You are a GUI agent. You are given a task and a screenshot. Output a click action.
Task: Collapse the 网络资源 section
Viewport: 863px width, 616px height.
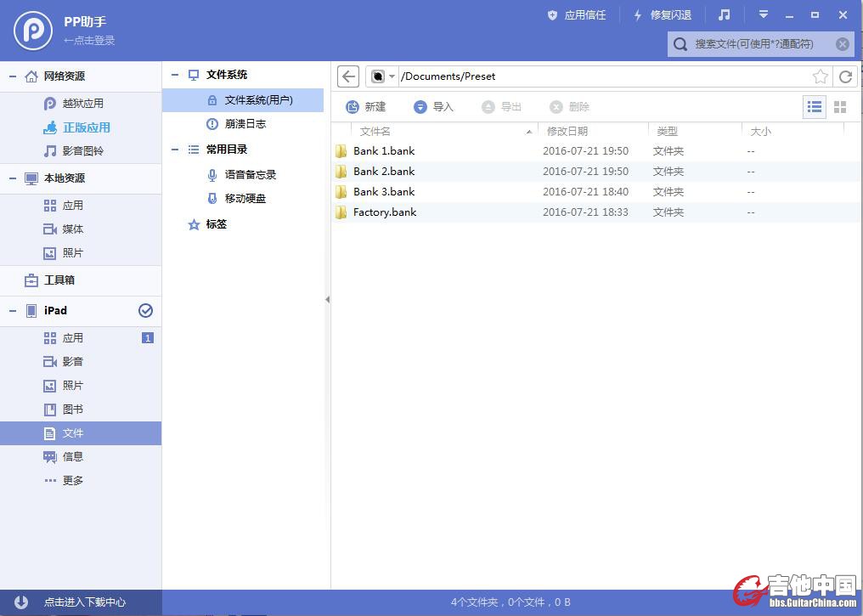(13, 76)
